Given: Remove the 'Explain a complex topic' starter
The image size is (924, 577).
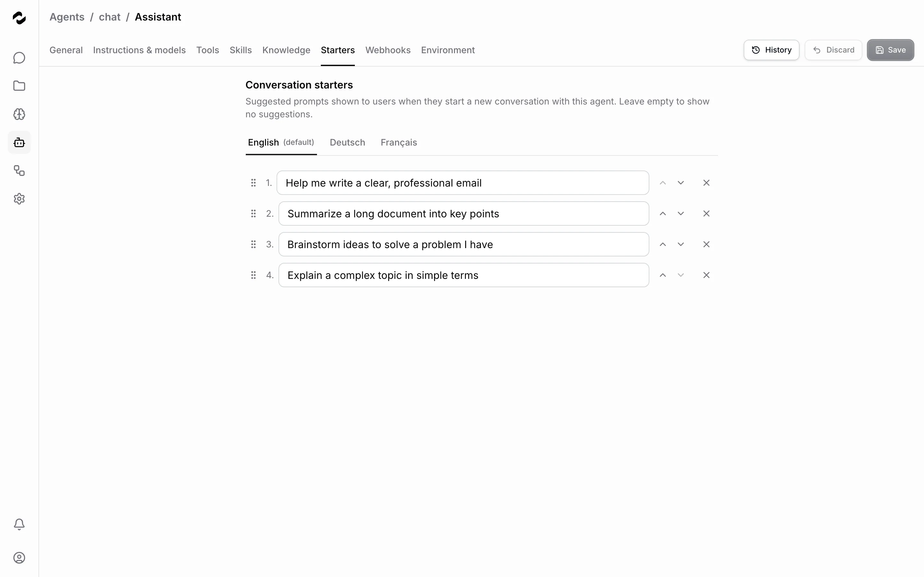Looking at the screenshot, I should (x=706, y=275).
